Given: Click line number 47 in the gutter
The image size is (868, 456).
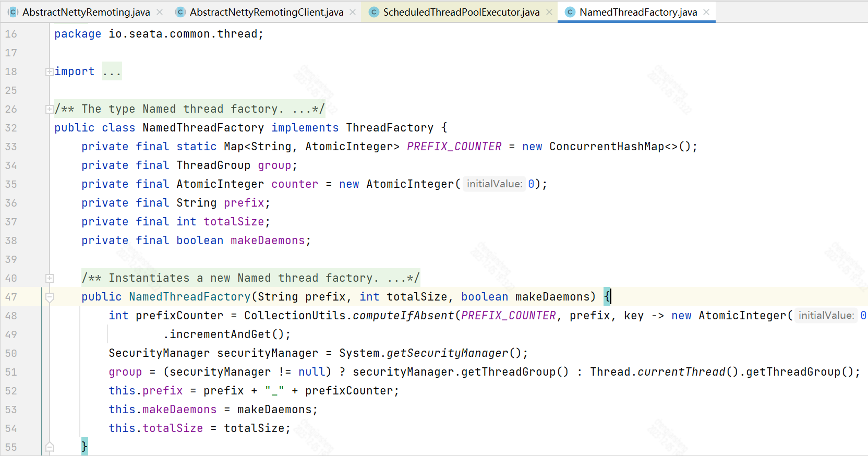Looking at the screenshot, I should click(x=11, y=297).
